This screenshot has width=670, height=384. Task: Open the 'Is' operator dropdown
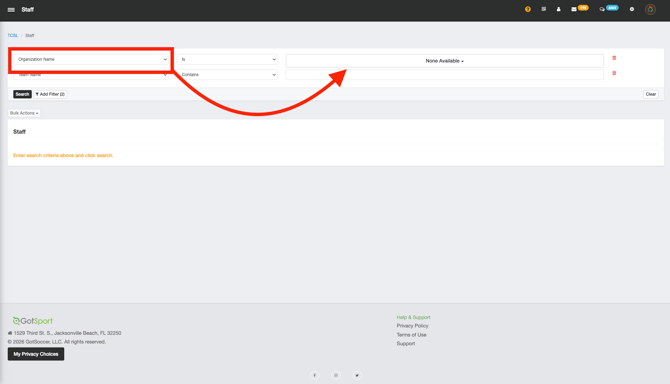(x=227, y=59)
